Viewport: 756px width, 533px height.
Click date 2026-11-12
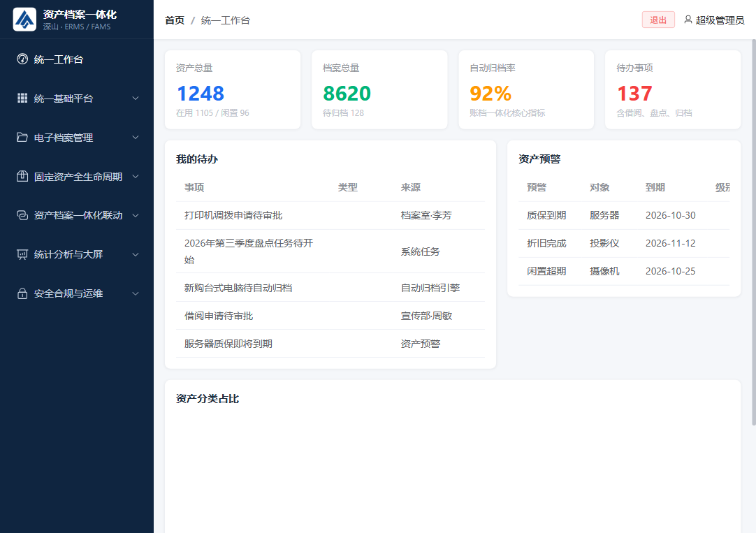point(671,243)
